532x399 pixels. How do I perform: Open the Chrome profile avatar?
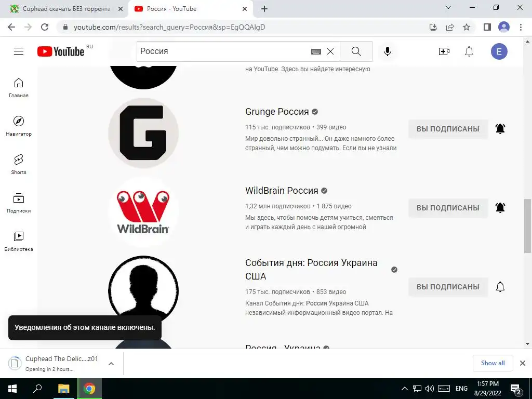tap(504, 27)
